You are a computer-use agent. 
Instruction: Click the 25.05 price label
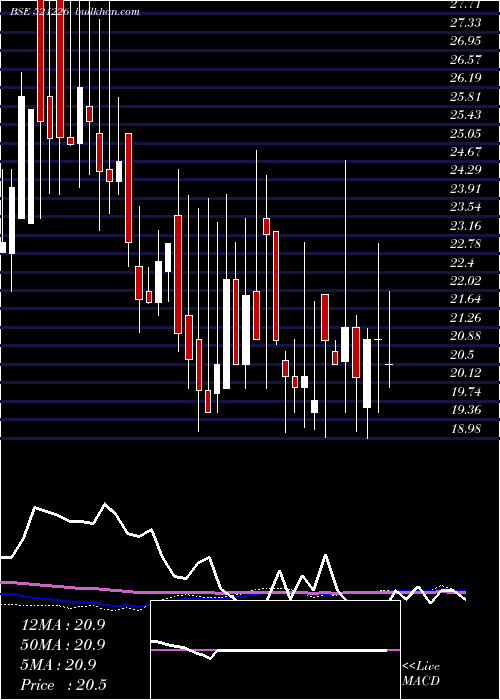[x=465, y=133]
